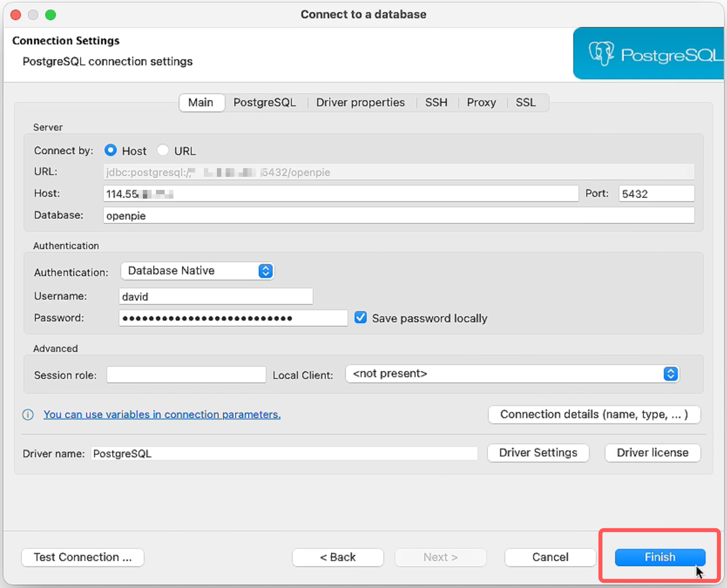Open the Local Client dropdown
The image size is (727, 588).
tap(512, 374)
